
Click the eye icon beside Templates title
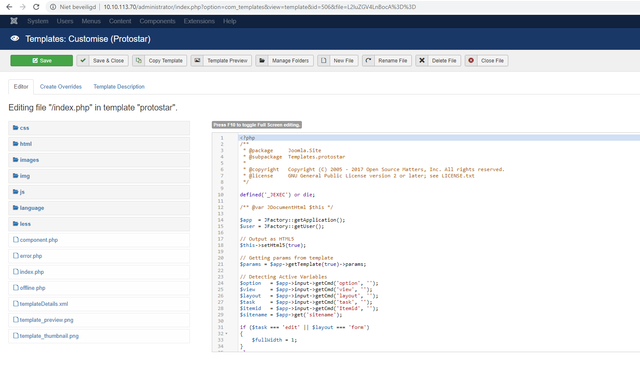15,38
